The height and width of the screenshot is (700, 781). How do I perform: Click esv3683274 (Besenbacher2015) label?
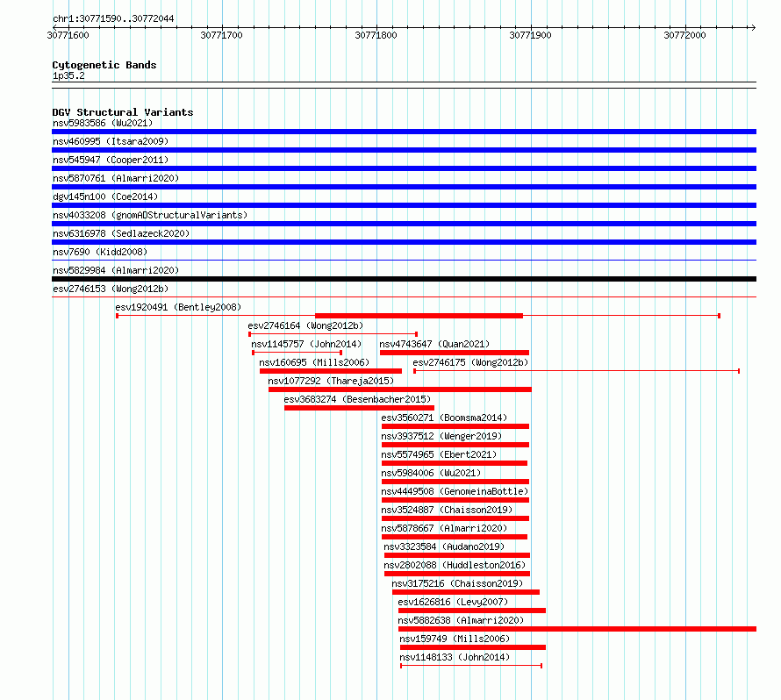click(357, 399)
